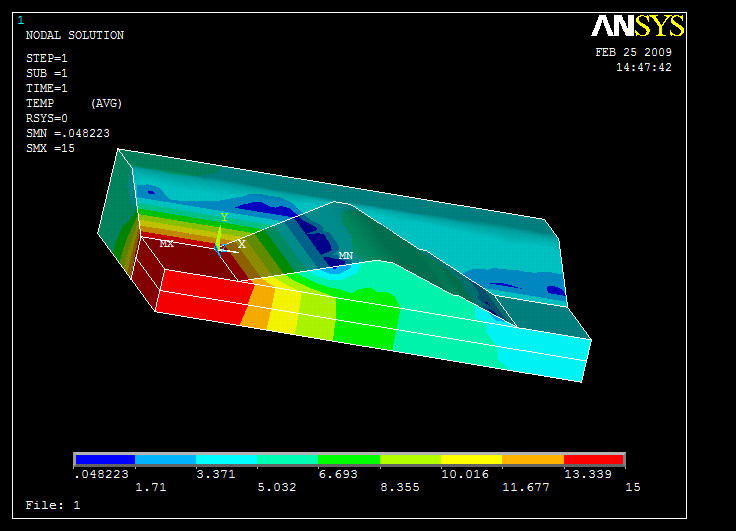Pick the red legend color band
736x531 pixels.
[x=594, y=460]
